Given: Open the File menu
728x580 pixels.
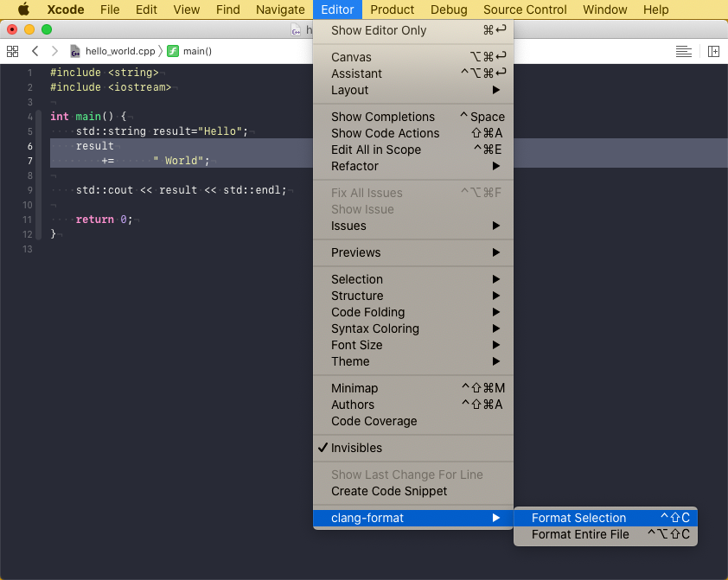Looking at the screenshot, I should coord(110,10).
